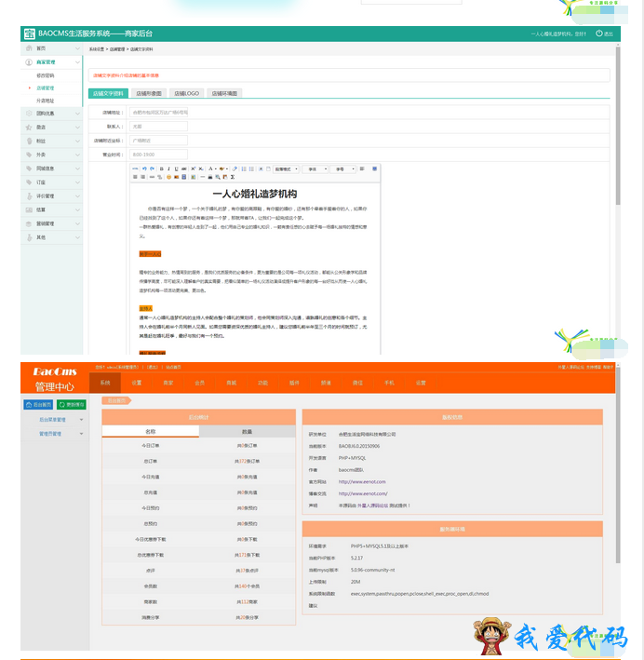This screenshot has width=644, height=660.
Task: Open the font size dropdown in the editor
Action: pyautogui.click(x=342, y=168)
